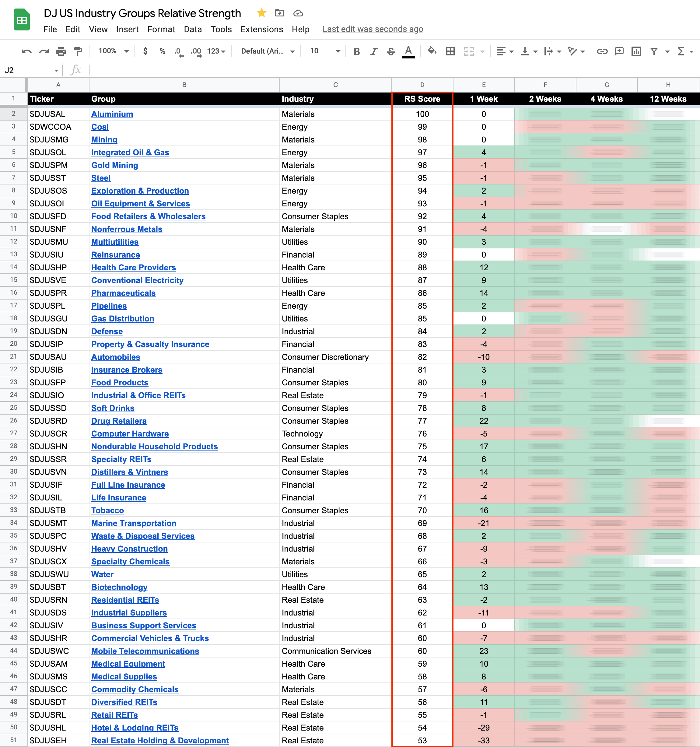Click into the formula bar
700x747 pixels.
394,70
